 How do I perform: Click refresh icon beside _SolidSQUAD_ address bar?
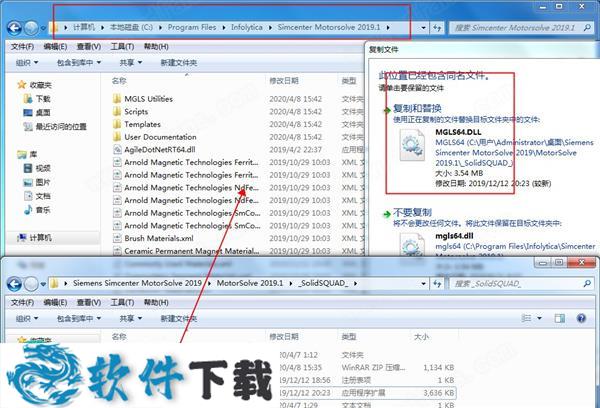437,284
